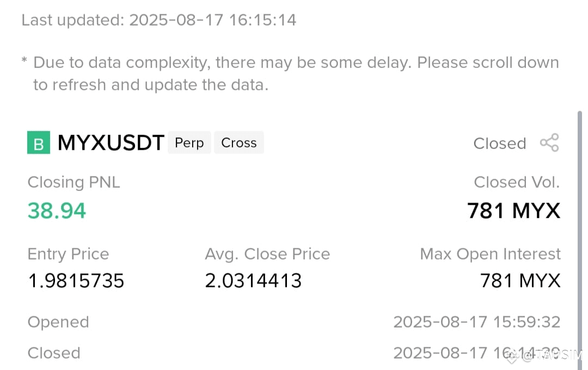Image resolution: width=588 pixels, height=370 pixels.
Task: Tap the share icon next to Closed
Action: pyautogui.click(x=549, y=143)
